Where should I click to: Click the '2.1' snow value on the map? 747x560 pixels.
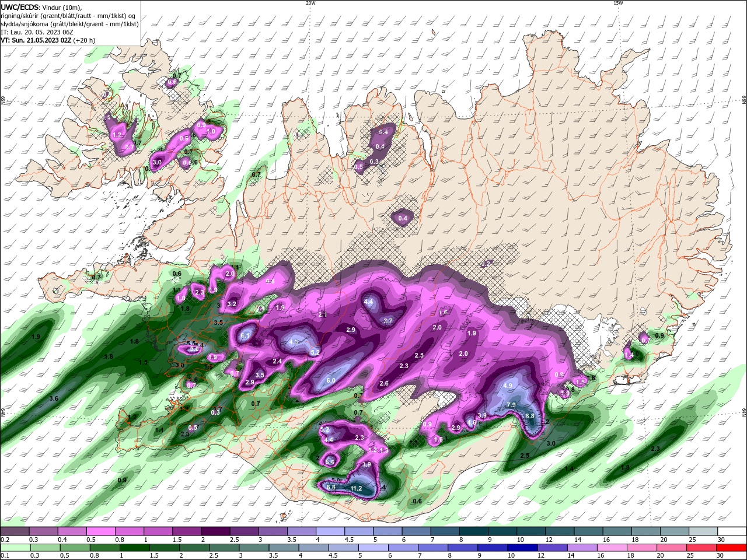[x=323, y=314]
